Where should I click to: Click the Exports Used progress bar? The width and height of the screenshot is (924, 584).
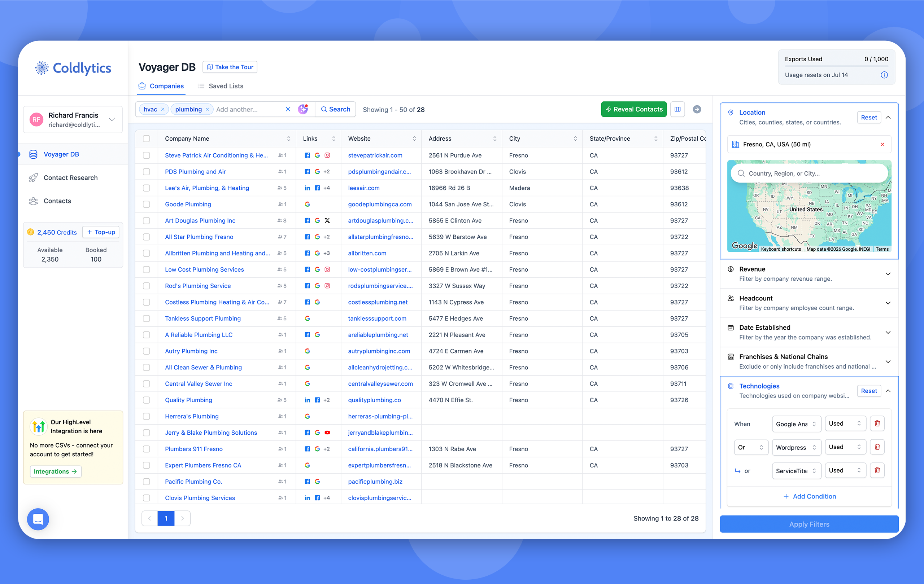click(x=837, y=66)
